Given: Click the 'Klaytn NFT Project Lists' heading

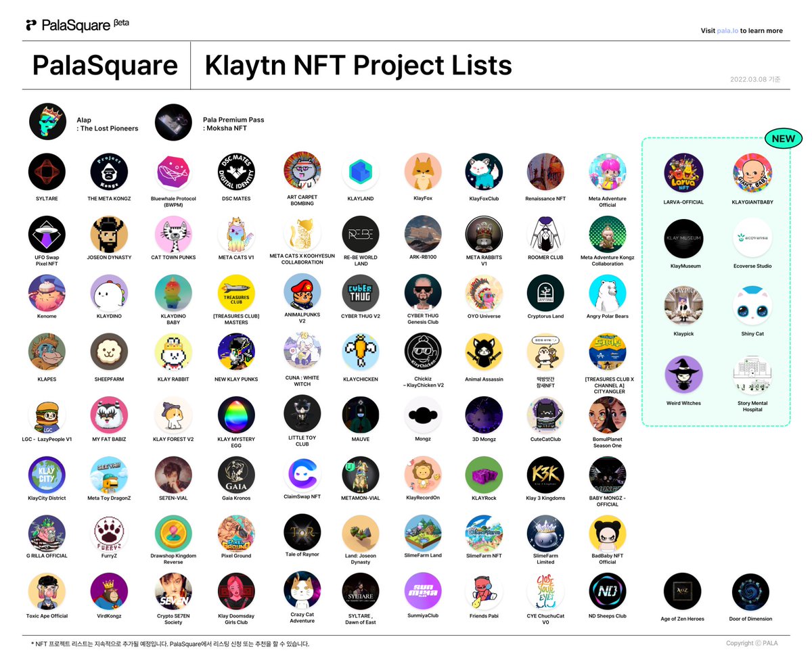Looking at the screenshot, I should [358, 66].
